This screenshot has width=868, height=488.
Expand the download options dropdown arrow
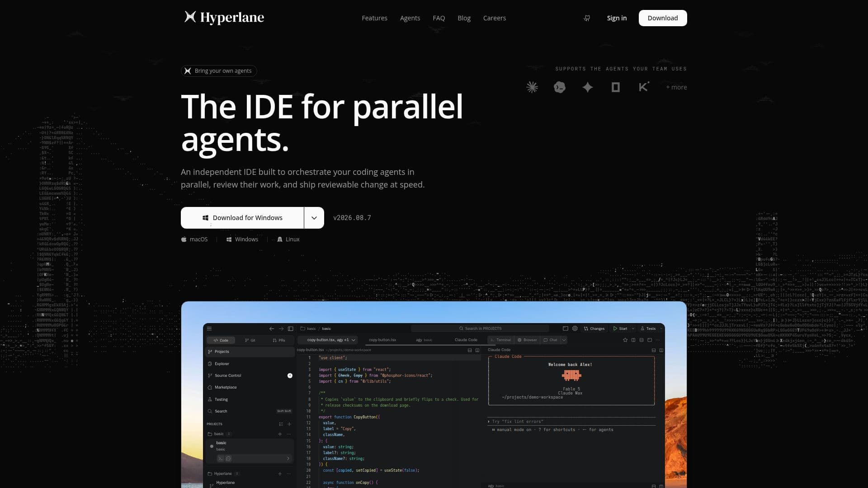(x=314, y=218)
